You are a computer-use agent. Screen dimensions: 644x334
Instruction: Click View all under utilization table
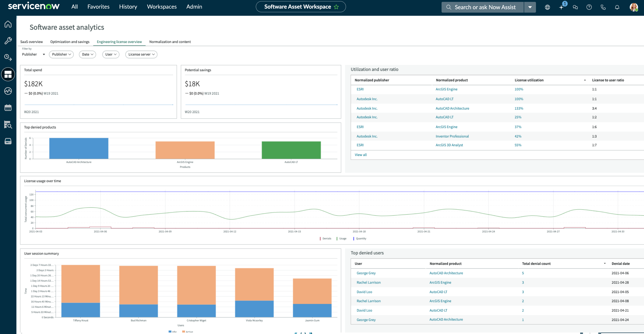tap(361, 155)
